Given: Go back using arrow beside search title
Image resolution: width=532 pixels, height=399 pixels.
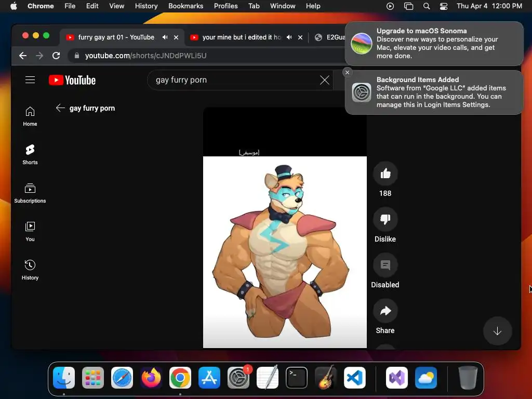Looking at the screenshot, I should 60,108.
